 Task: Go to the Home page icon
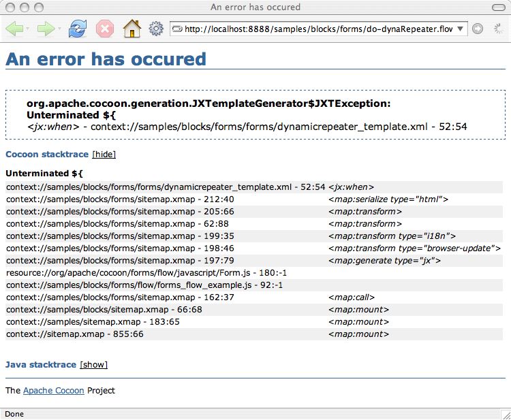point(132,29)
